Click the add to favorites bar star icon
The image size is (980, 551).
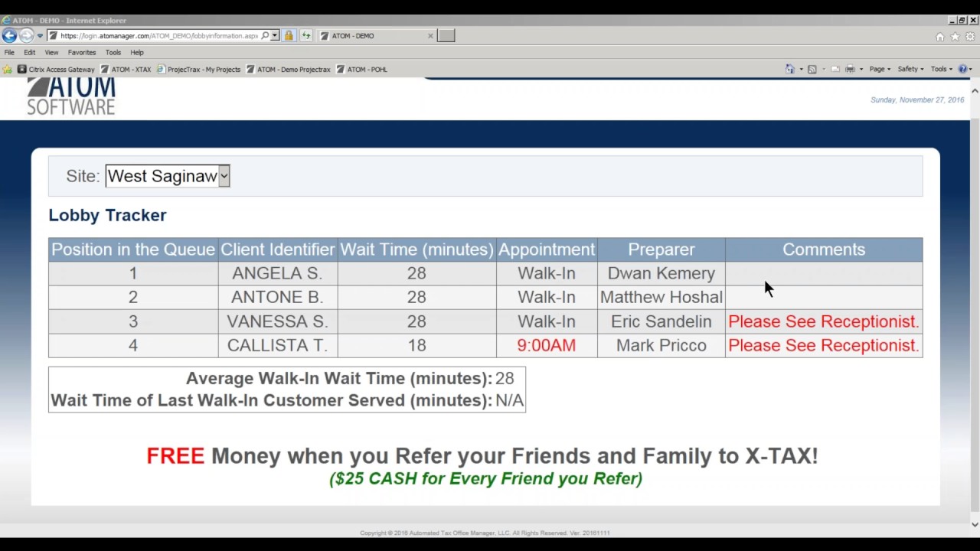(8, 70)
